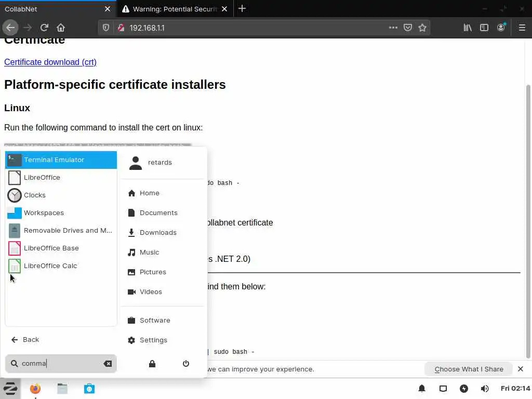Click Choose What I Share button
Image resolution: width=532 pixels, height=399 pixels.
(469, 369)
